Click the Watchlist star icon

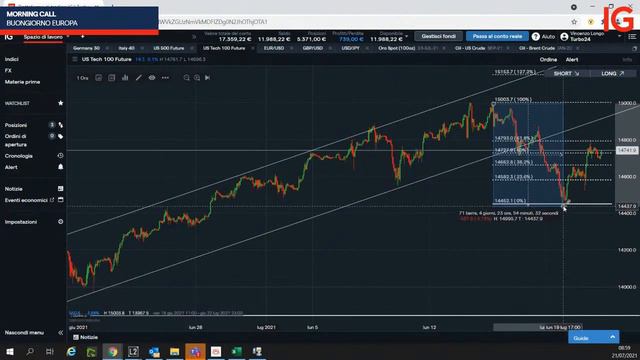tap(60, 103)
